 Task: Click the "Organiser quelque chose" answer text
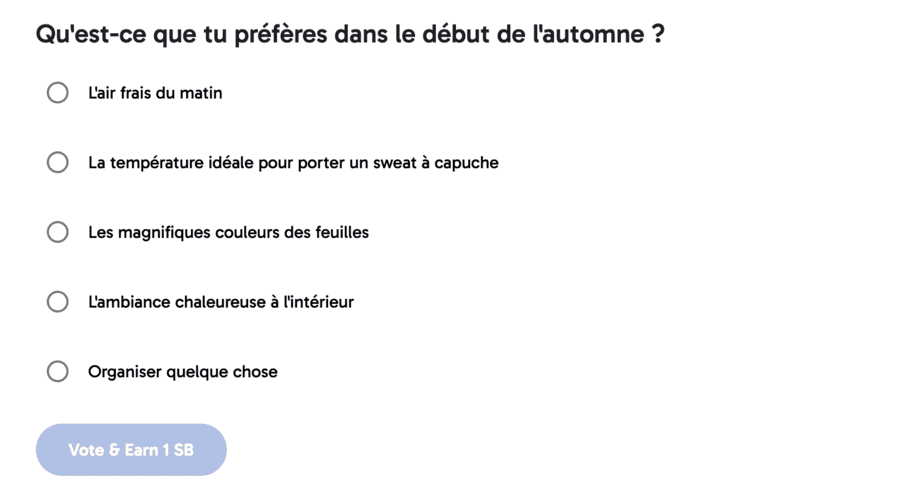(x=183, y=372)
